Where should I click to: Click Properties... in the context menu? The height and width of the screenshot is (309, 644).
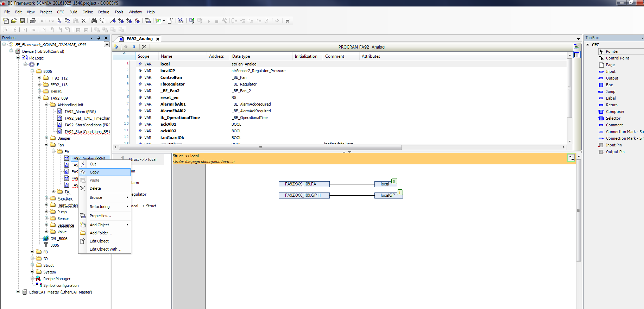100,216
